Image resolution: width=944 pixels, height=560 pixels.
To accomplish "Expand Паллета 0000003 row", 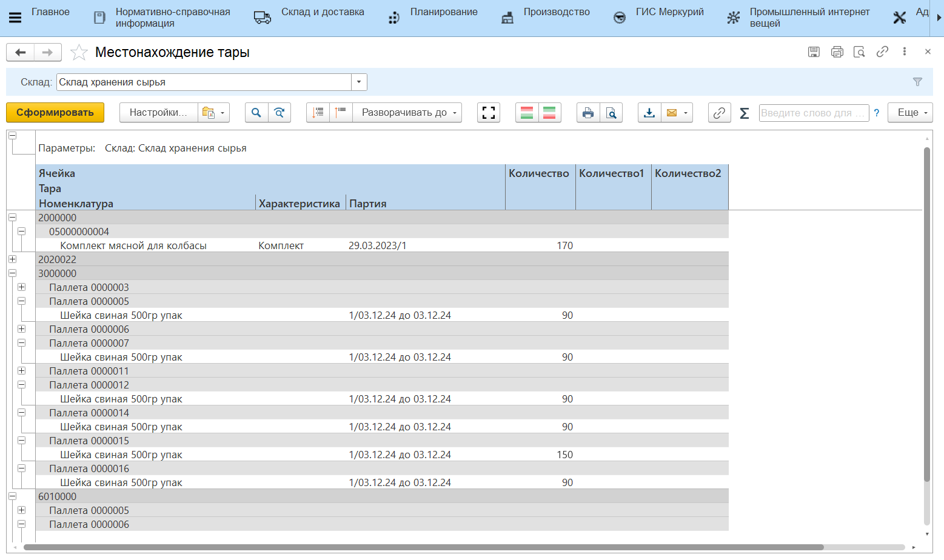I will (x=21, y=287).
